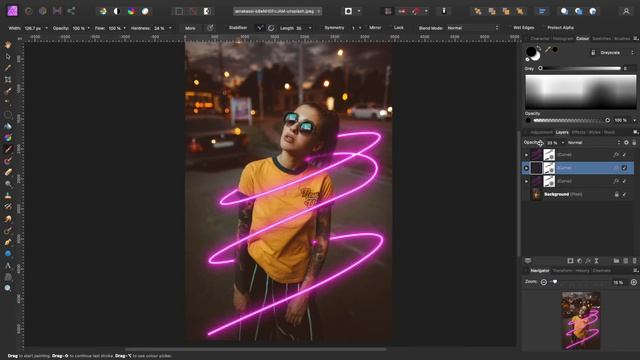Open the account profile icon
The height and width of the screenshot is (360, 640).
point(626,11)
